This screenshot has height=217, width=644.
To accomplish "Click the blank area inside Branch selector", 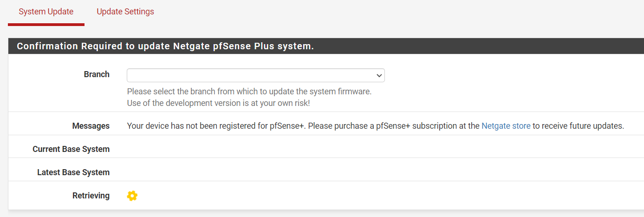I will pos(251,75).
